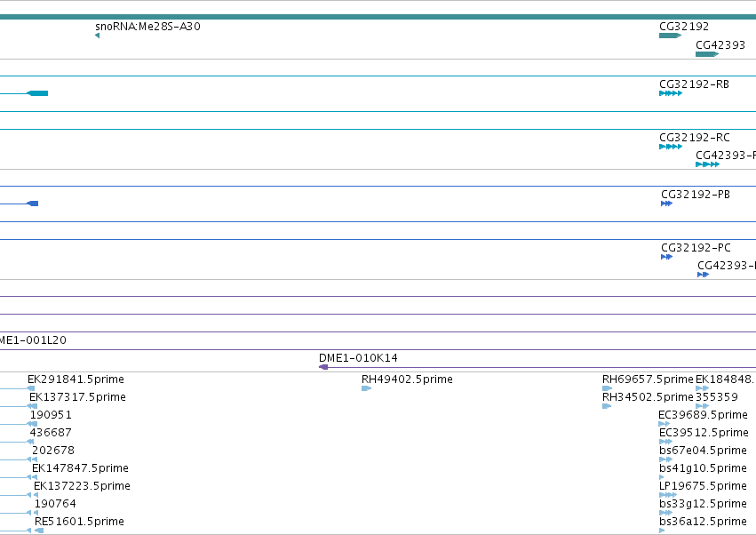Click the EK137223.5prime EST label
This screenshot has height=535, width=756.
click(x=82, y=486)
